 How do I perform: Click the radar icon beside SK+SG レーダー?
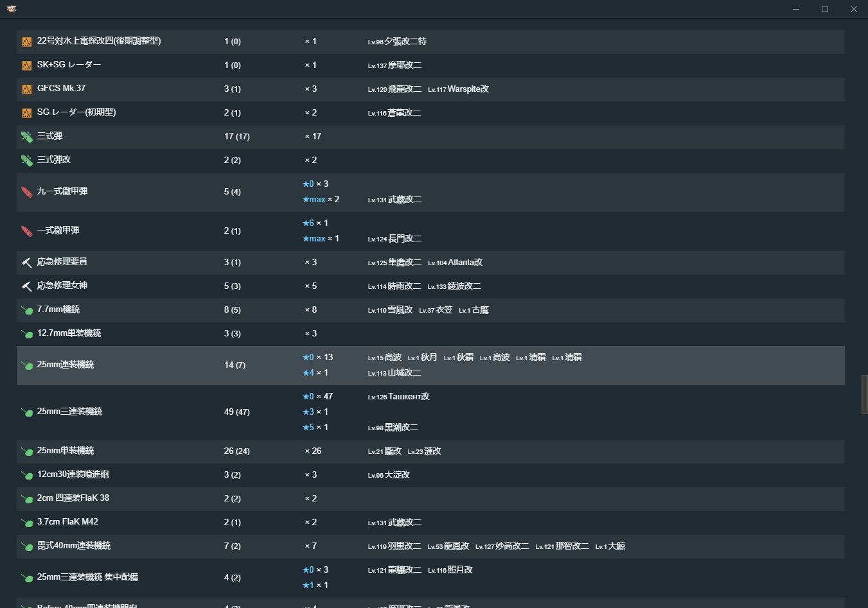(x=26, y=65)
